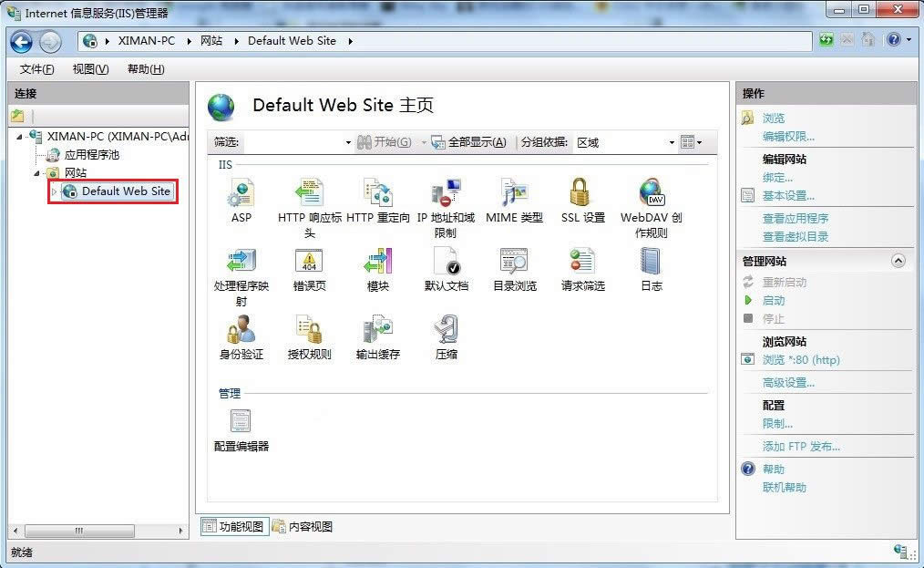This screenshot has width=924, height=568.
Task: Open the 默认文档 feature icon
Action: (x=446, y=264)
